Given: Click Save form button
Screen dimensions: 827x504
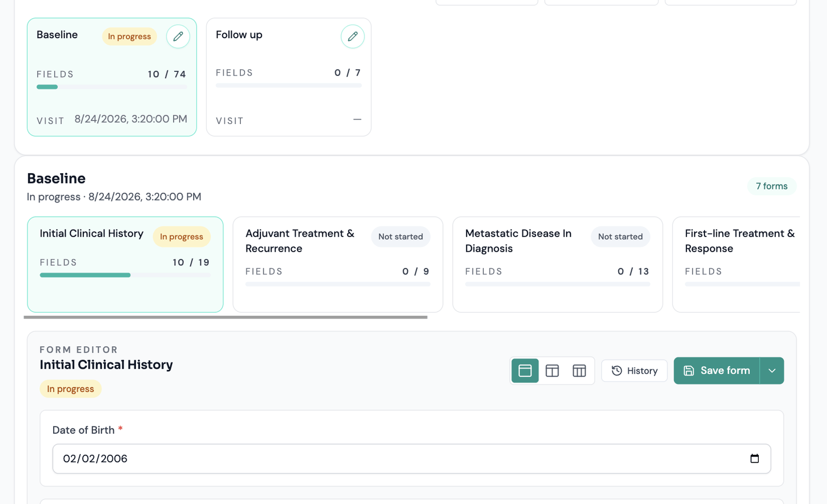Looking at the screenshot, I should (716, 371).
